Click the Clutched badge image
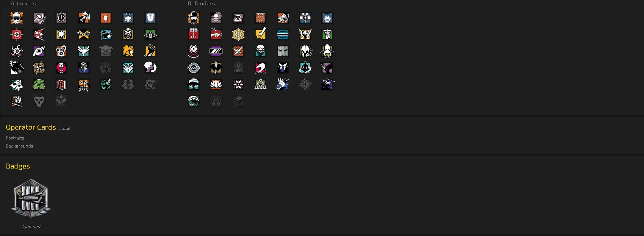Image resolution: width=644 pixels, height=236 pixels. (x=31, y=198)
